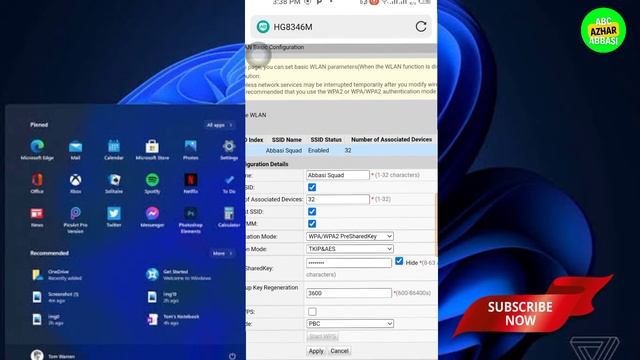This screenshot has height=360, width=640.
Task: Open Screenshot (1) recommended file
Action: (56, 297)
